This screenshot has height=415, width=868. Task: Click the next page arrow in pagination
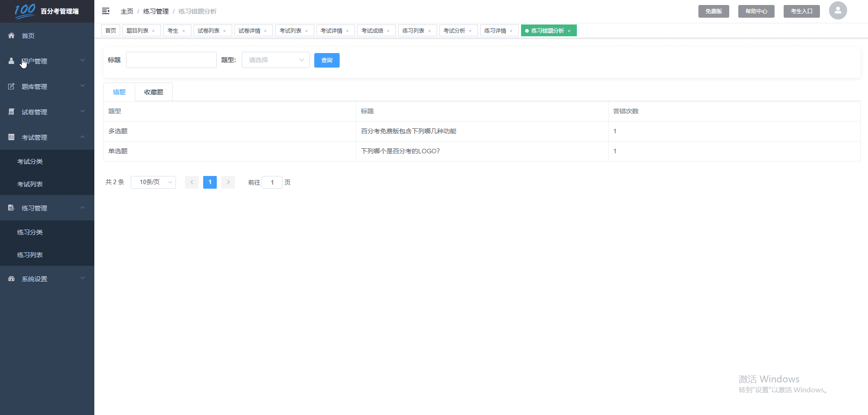coord(228,182)
